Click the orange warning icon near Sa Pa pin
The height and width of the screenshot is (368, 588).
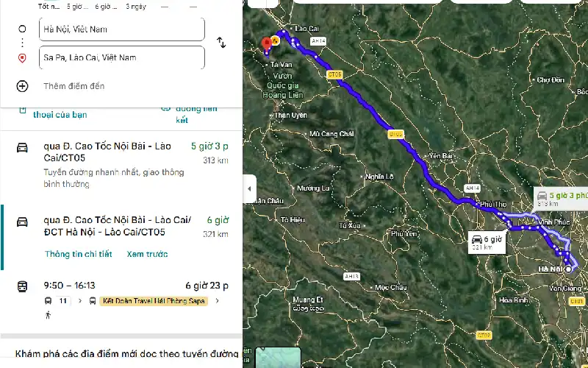pos(275,40)
